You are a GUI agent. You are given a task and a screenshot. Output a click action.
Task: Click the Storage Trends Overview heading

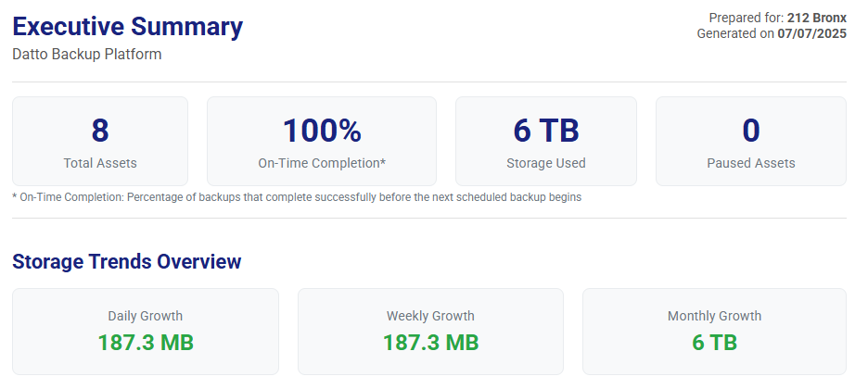coord(127,262)
